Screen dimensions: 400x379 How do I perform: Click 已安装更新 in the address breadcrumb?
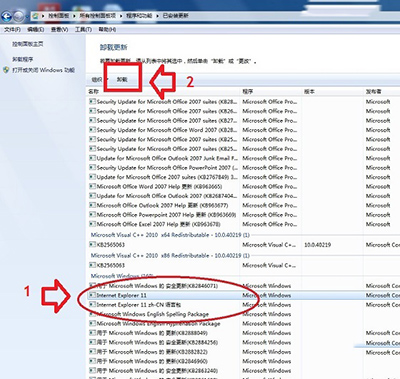(176, 16)
